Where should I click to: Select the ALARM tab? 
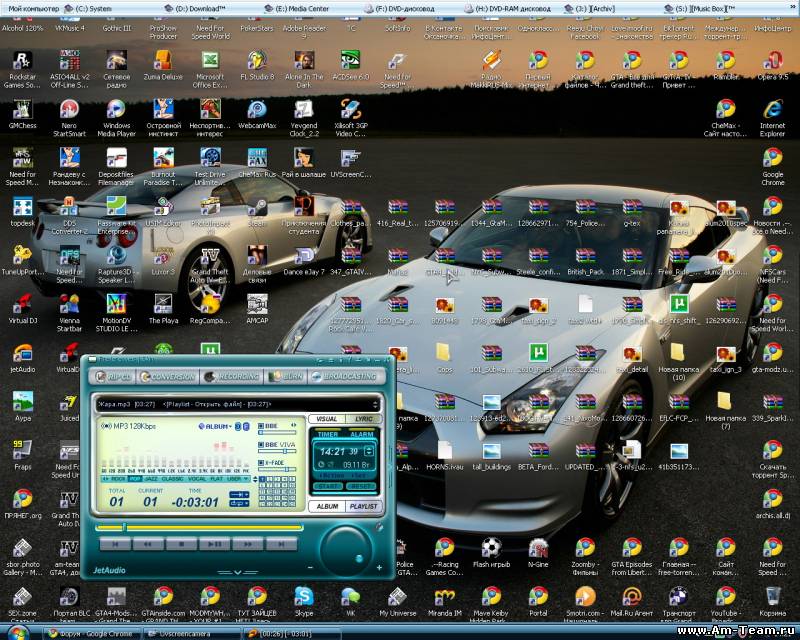pos(361,434)
